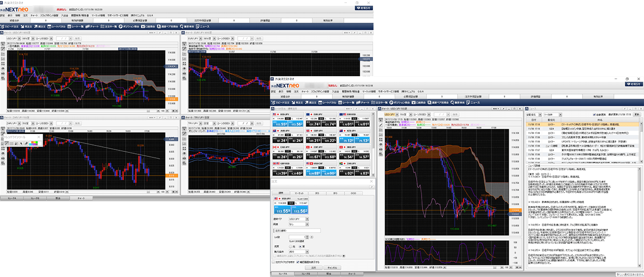Click the 件名 column header in news table
The width and height of the screenshot is (644, 277).
pos(600,120)
